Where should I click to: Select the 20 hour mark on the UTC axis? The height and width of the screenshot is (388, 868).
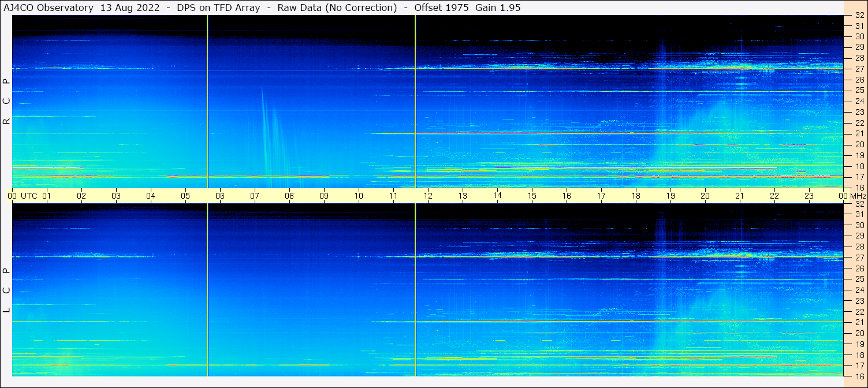pos(705,196)
